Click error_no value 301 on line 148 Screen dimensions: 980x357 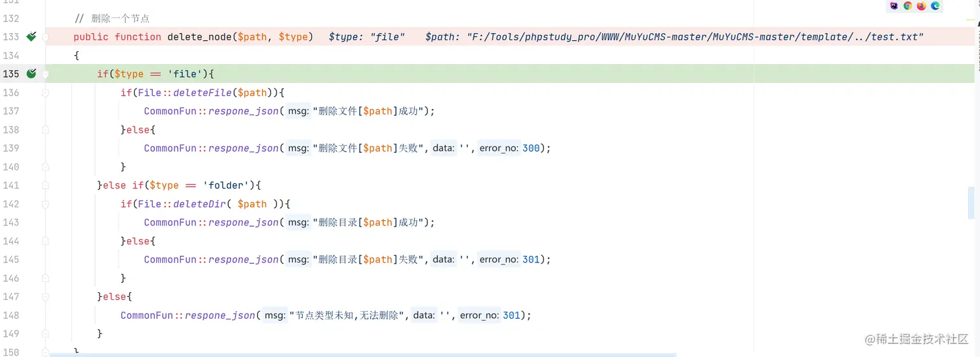(511, 316)
